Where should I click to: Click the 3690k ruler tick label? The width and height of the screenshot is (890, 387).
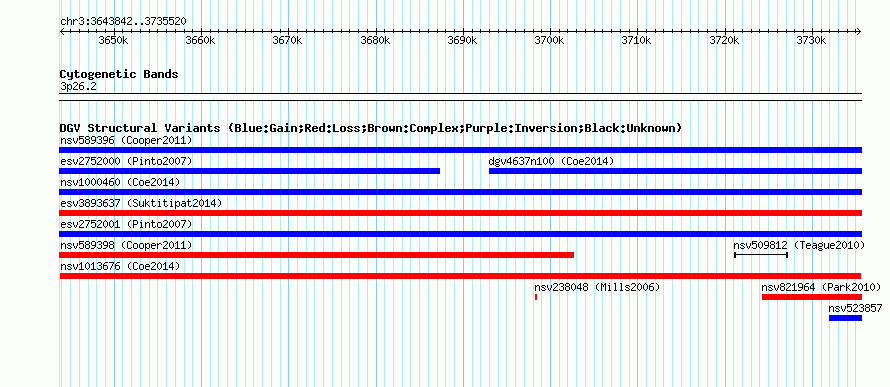point(463,40)
